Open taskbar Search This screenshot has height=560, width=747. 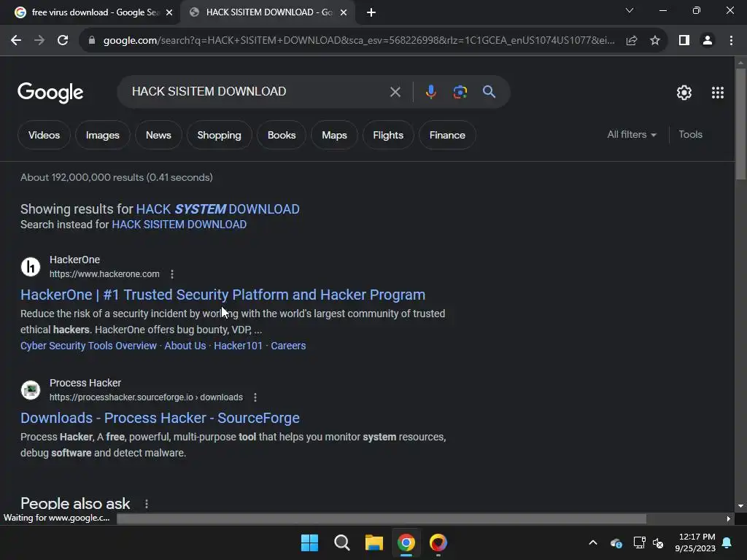(342, 542)
